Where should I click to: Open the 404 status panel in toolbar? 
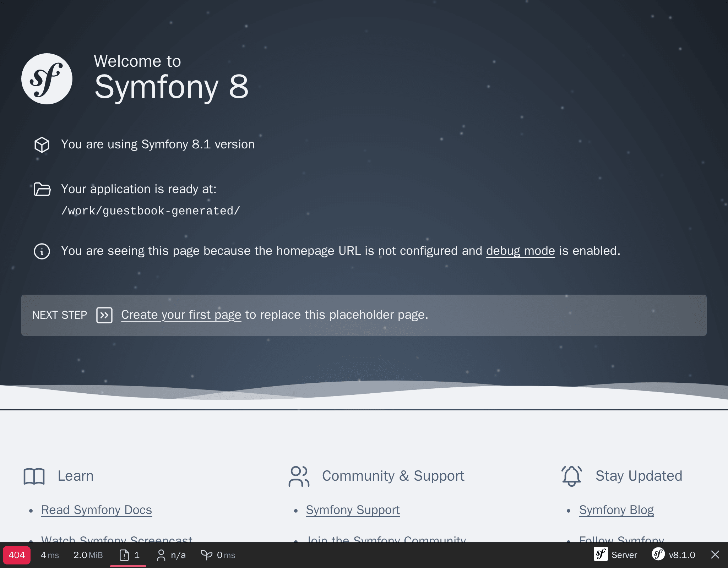[x=17, y=555]
